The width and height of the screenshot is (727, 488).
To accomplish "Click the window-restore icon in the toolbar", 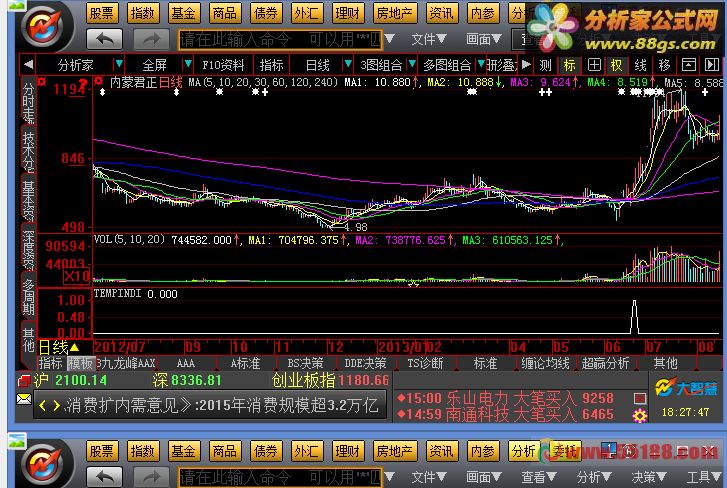I will [x=689, y=65].
